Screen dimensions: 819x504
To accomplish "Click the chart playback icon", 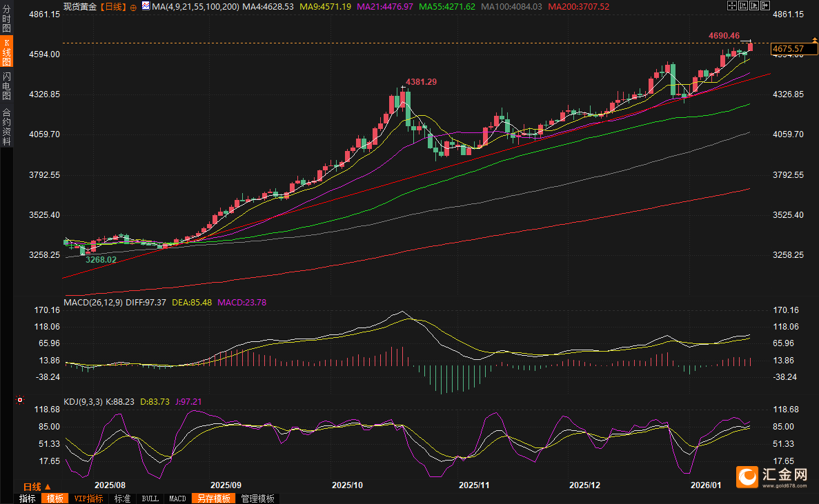I will (754, 6).
